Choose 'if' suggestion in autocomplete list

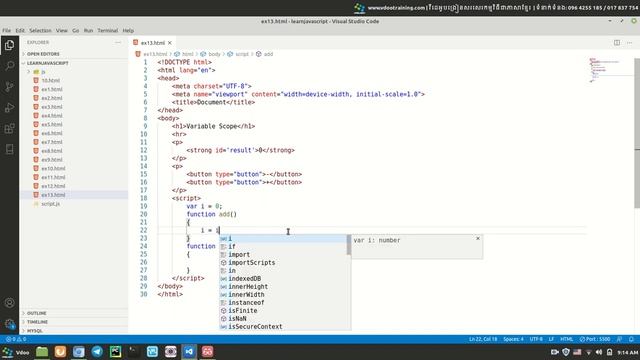tap(283, 247)
